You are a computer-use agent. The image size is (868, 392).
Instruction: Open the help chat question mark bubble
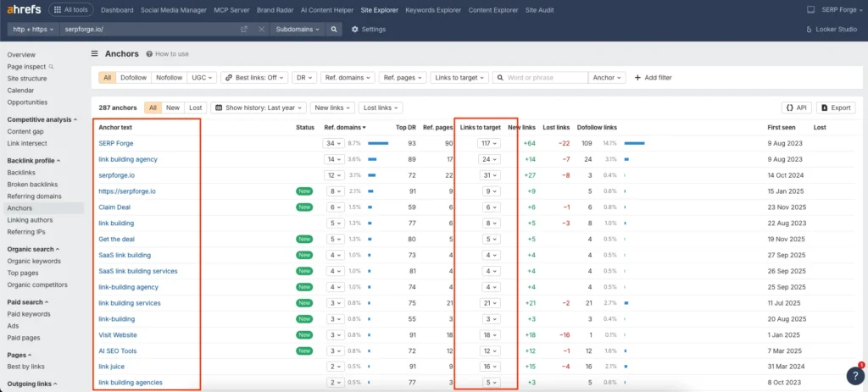854,376
